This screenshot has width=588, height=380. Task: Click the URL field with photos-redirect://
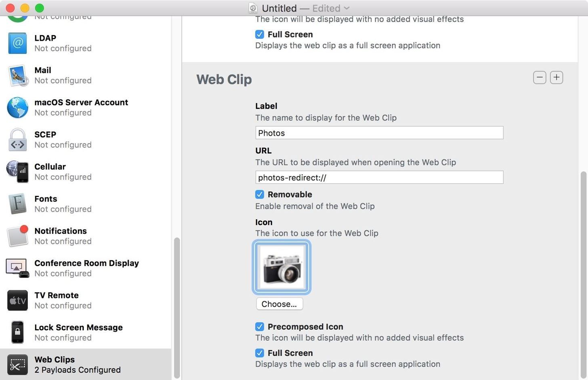point(379,177)
